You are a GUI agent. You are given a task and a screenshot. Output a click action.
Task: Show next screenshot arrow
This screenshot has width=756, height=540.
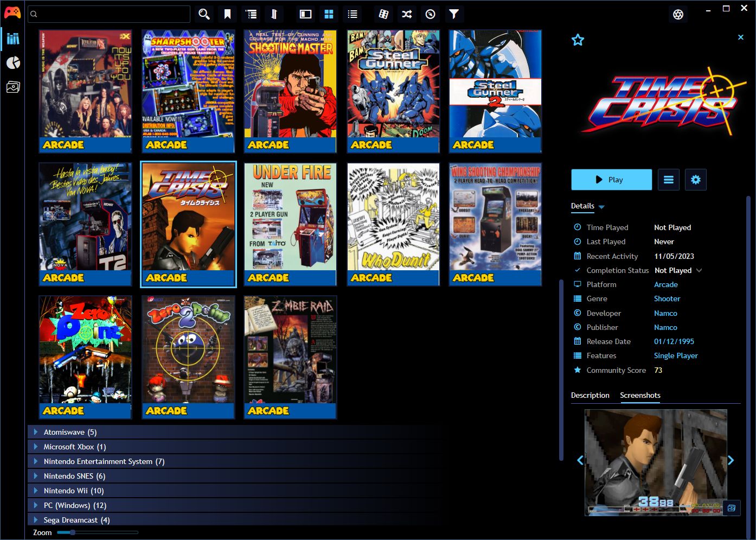[x=731, y=460]
